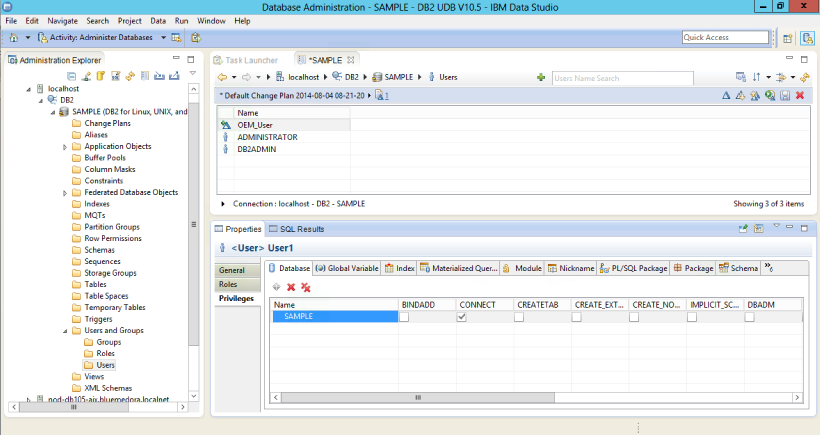Click the pin properties icon in Properties panel toolbar
Viewport: 820px width, 435px height.
click(743, 228)
